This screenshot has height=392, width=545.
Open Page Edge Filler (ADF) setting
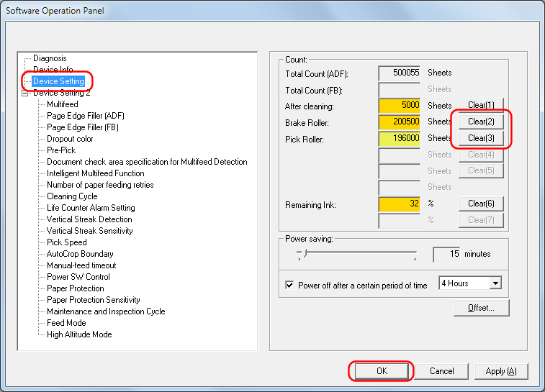[86, 116]
